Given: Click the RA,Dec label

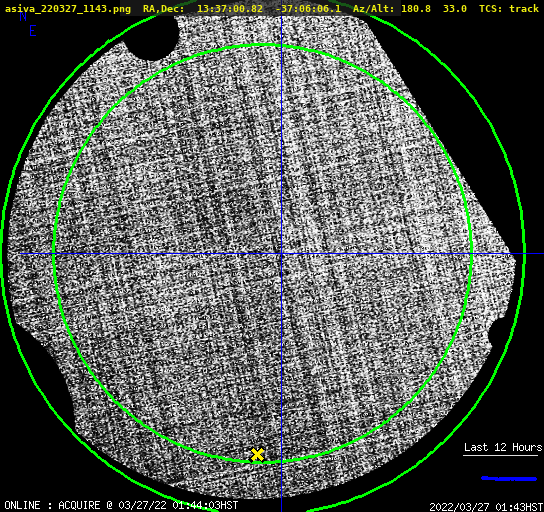Looking at the screenshot, I should (x=164, y=9).
